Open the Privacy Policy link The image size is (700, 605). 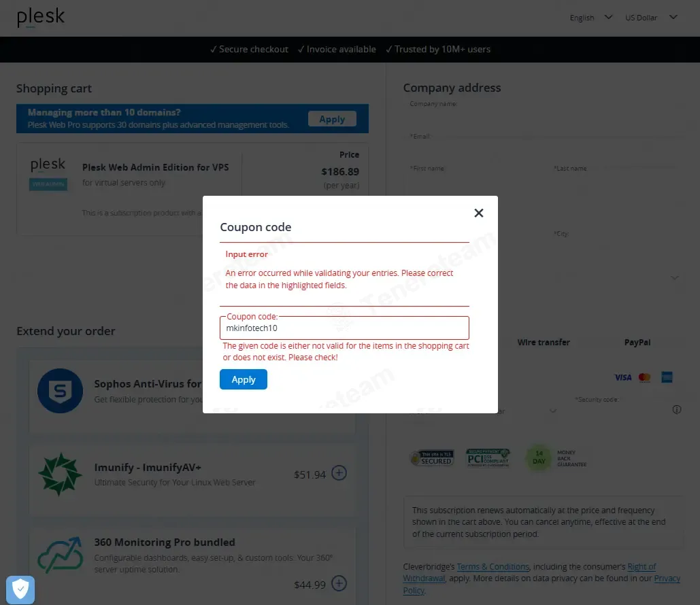coord(667,578)
